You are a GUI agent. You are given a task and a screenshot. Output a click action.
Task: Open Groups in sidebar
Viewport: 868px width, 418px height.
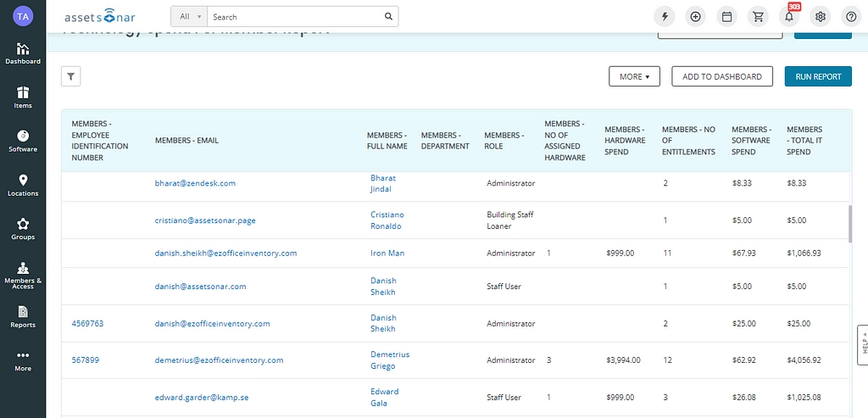(x=23, y=229)
